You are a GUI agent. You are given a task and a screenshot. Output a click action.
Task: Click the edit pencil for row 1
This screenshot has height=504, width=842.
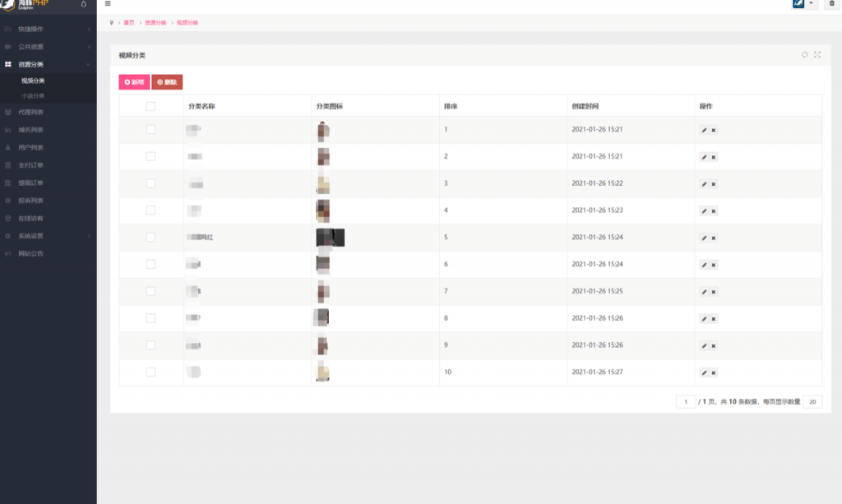(x=704, y=130)
